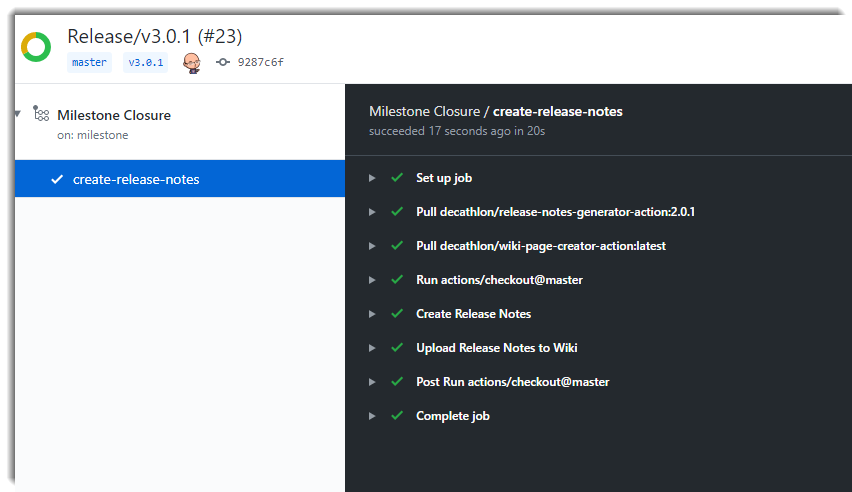Click green check beside Run actions/checkout@master

click(397, 279)
